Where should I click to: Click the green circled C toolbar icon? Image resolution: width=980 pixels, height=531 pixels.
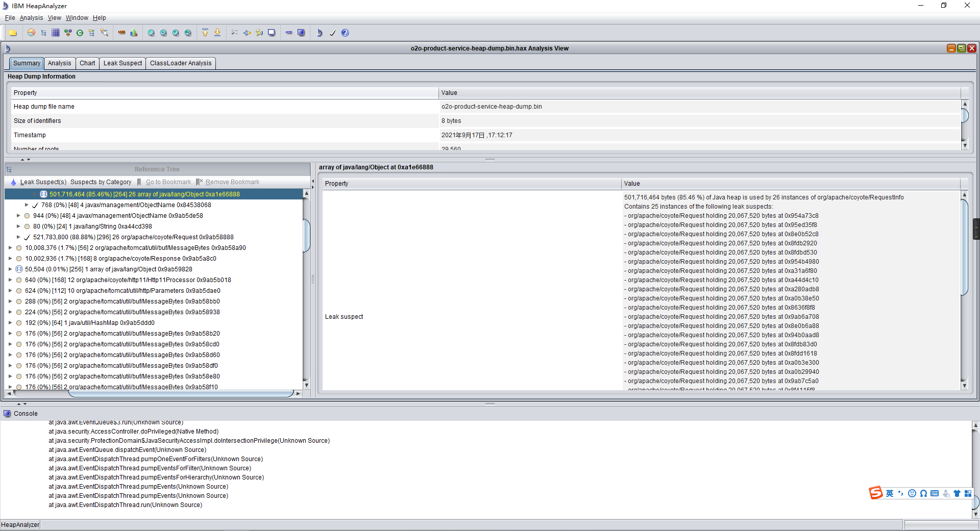(80, 33)
